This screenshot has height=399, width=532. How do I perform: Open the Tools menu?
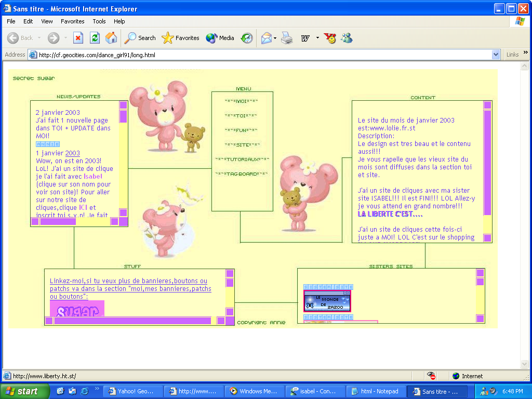pos(99,21)
